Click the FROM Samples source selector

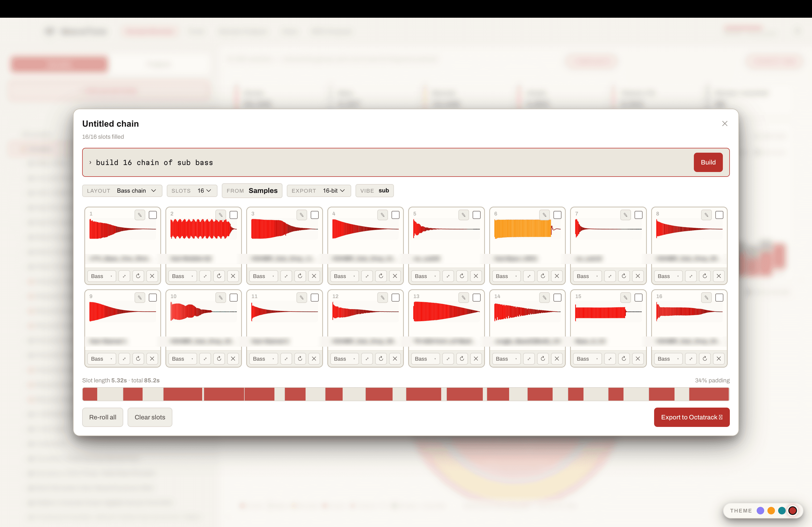[x=252, y=191]
